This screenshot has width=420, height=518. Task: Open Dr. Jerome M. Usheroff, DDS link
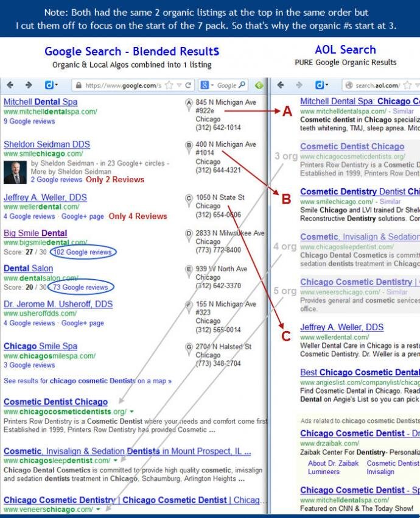pos(58,304)
